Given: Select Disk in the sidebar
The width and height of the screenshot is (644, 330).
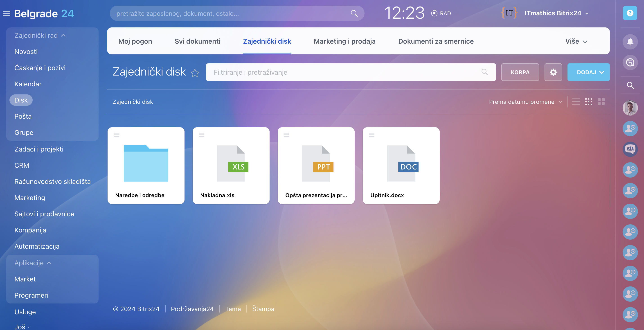Looking at the screenshot, I should pyautogui.click(x=21, y=100).
